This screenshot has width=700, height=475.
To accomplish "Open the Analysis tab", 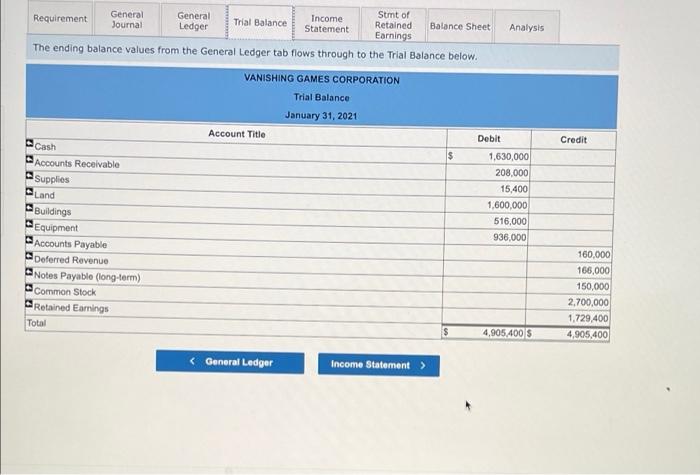I will [527, 28].
